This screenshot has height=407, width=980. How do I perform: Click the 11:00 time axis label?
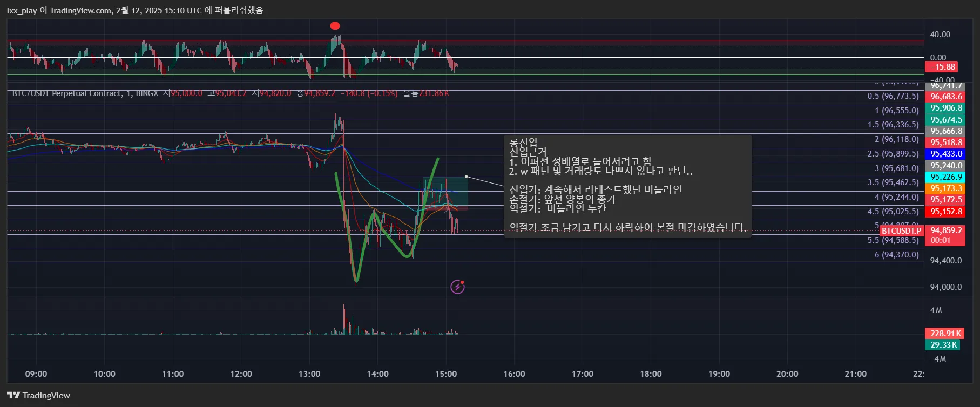[173, 374]
